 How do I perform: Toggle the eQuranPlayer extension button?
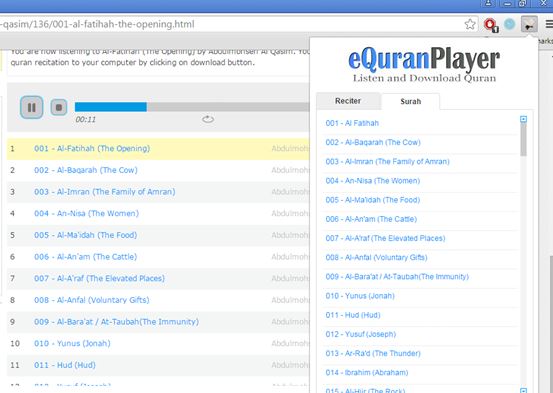click(x=529, y=24)
